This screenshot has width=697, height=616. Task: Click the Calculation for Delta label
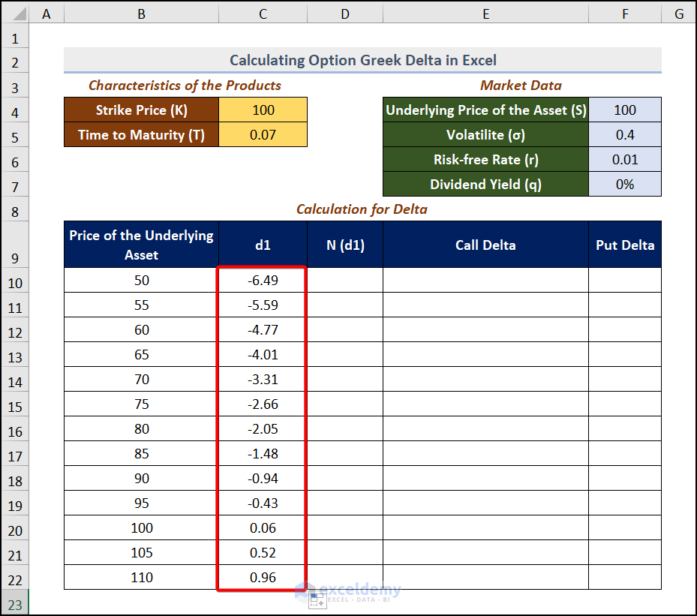tap(362, 209)
